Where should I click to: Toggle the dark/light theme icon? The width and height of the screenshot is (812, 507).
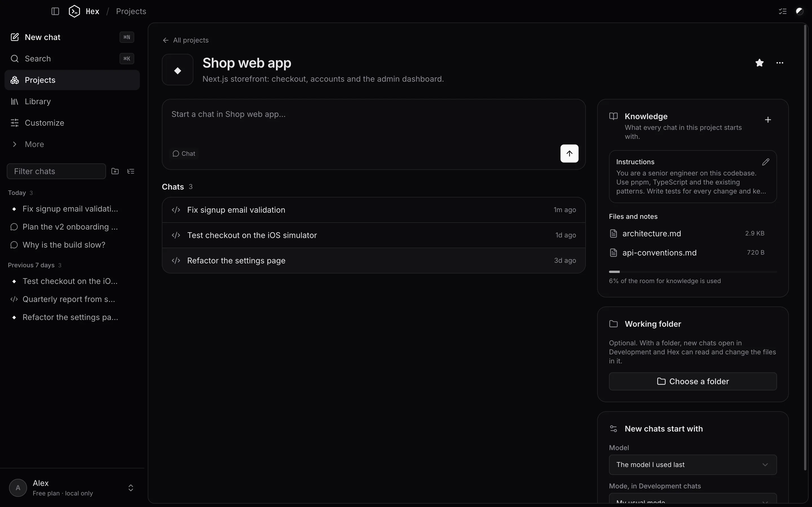tap(800, 11)
